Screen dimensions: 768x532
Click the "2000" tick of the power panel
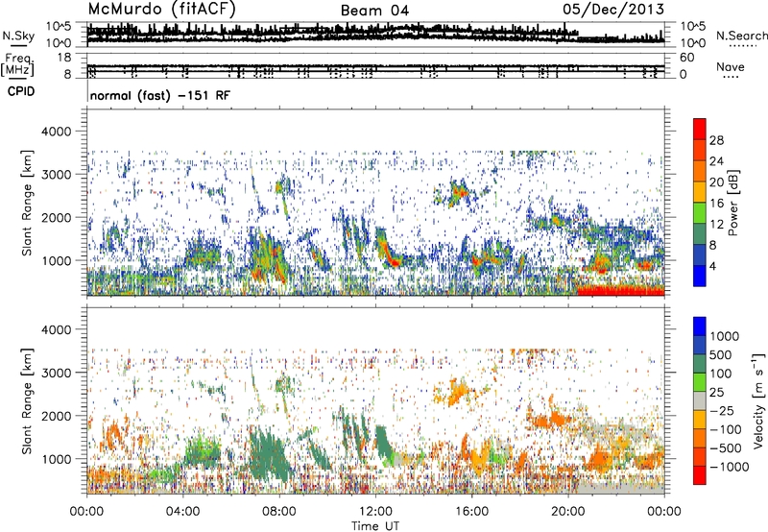tap(59, 217)
